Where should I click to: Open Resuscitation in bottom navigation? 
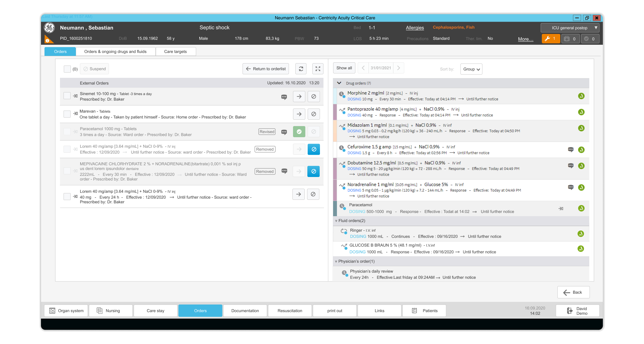coord(290,311)
